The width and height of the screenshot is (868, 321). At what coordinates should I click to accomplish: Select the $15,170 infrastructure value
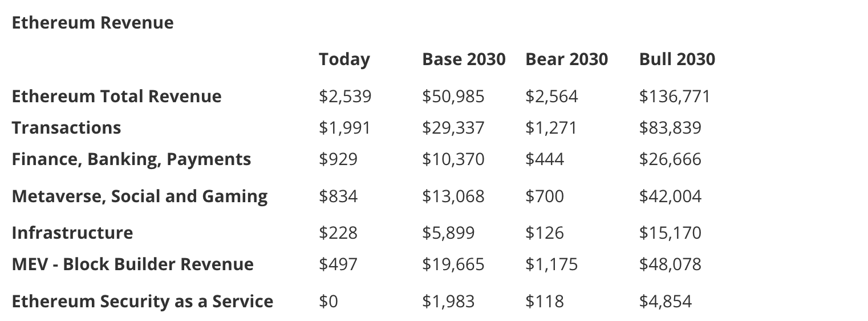tap(670, 233)
